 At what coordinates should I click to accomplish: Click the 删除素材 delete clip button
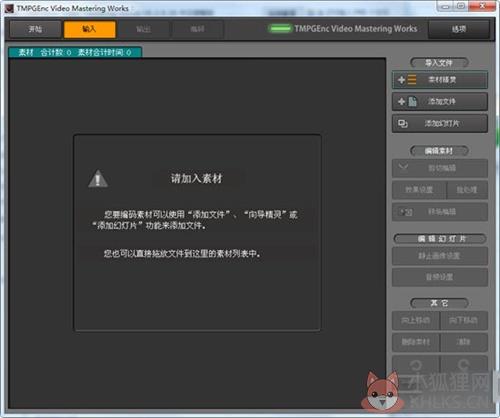tap(416, 342)
